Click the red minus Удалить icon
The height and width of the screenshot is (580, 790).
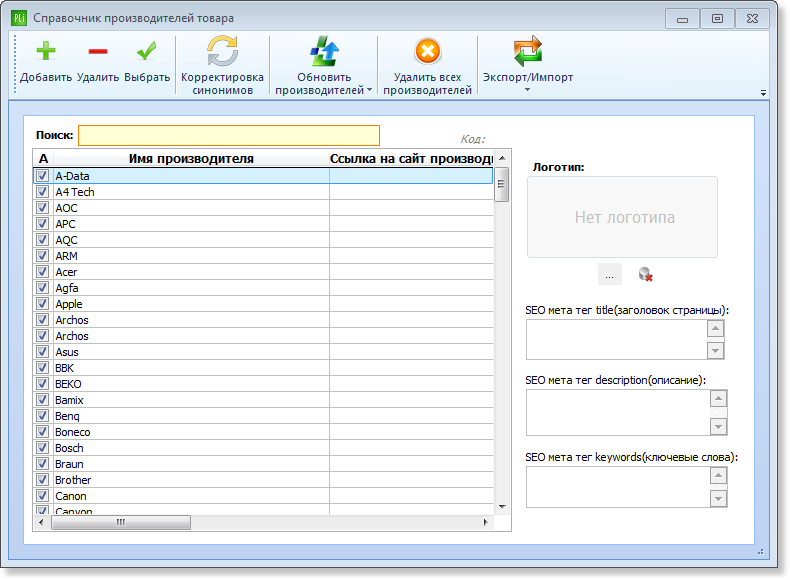click(x=98, y=51)
